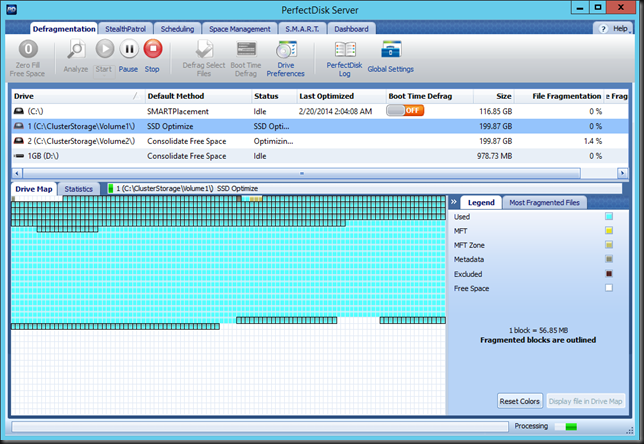The height and width of the screenshot is (444, 644).
Task: Sort by the Drive column header
Action: [x=78, y=96]
